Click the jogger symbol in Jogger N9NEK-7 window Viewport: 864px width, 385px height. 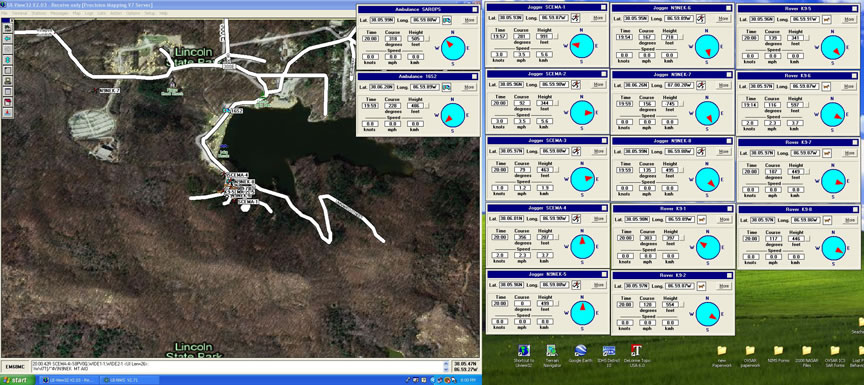(700, 85)
